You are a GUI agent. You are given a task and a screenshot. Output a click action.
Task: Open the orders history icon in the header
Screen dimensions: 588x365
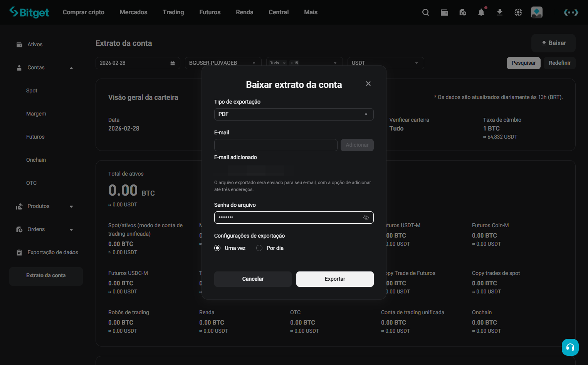463,12
